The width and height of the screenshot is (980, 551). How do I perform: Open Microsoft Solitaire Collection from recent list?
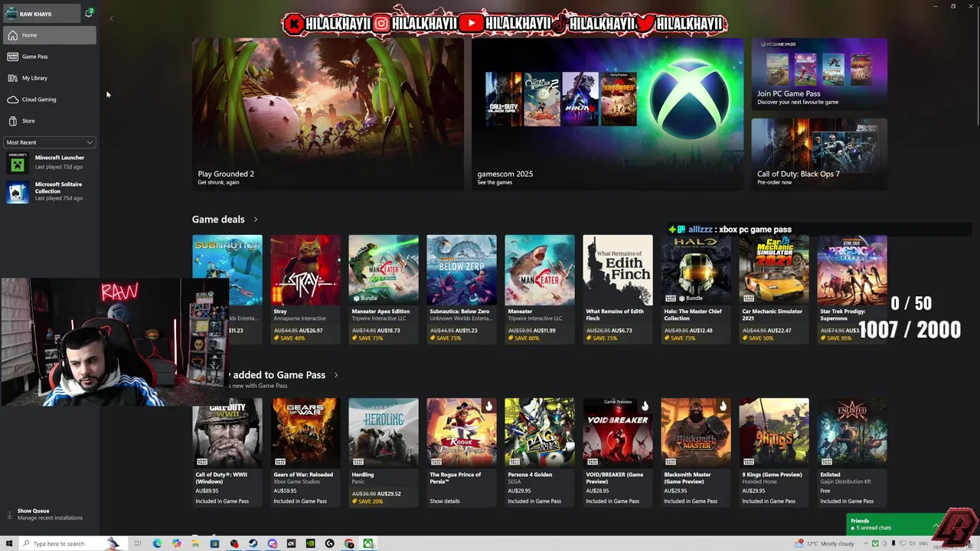coord(49,191)
